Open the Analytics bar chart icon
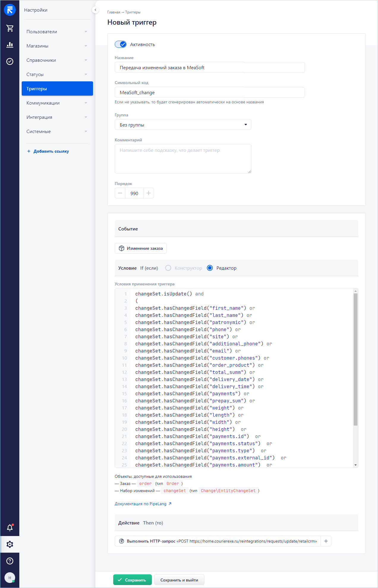378x588 pixels. pyautogui.click(x=10, y=45)
